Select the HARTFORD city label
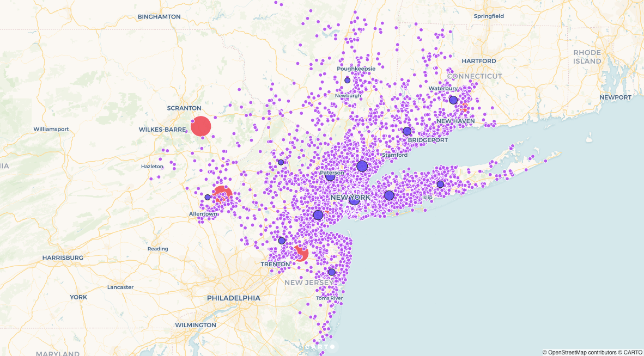 [x=478, y=61]
